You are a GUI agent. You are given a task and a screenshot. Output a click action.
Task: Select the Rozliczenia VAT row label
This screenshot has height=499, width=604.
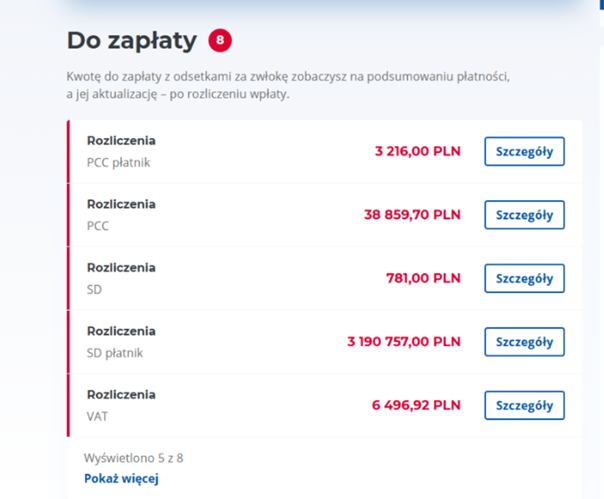[x=121, y=405]
